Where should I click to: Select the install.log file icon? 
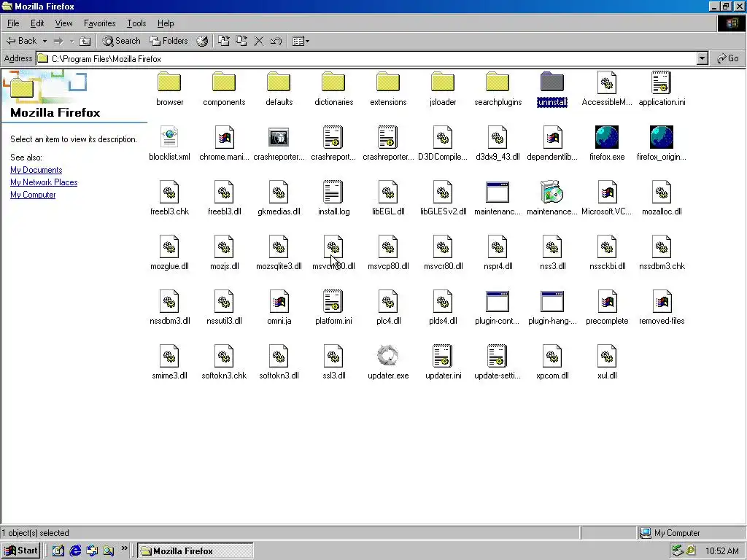pos(333,192)
